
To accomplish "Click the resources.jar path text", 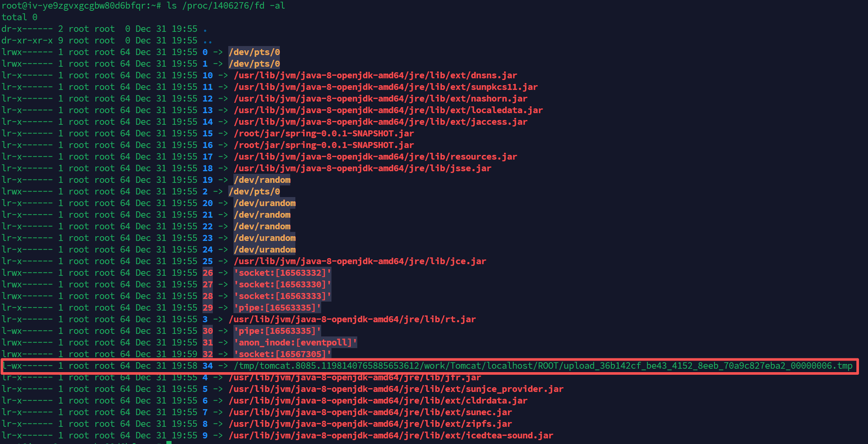I will (x=375, y=157).
